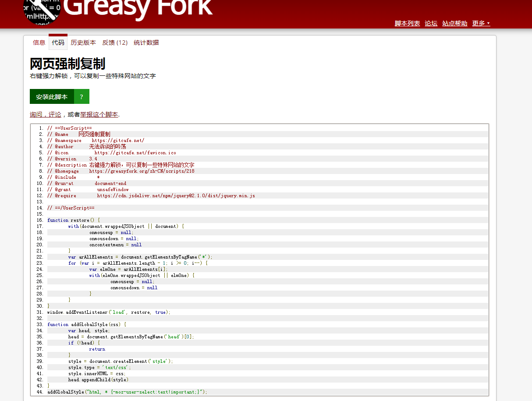Click the addGlobalStyle("html, * line 44

coord(127,392)
